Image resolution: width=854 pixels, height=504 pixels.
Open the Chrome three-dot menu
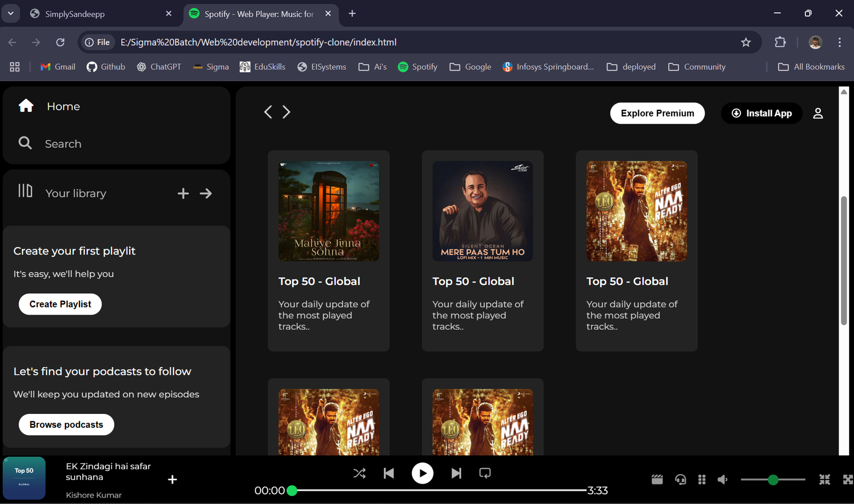tap(840, 42)
